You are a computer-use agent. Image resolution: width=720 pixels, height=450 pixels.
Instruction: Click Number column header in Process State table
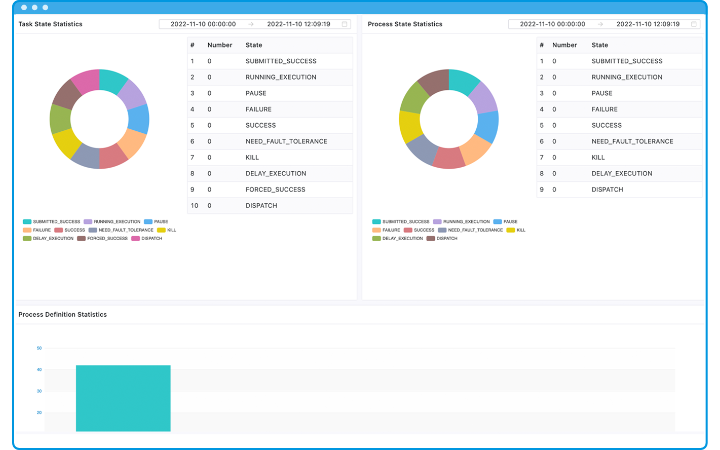[564, 45]
